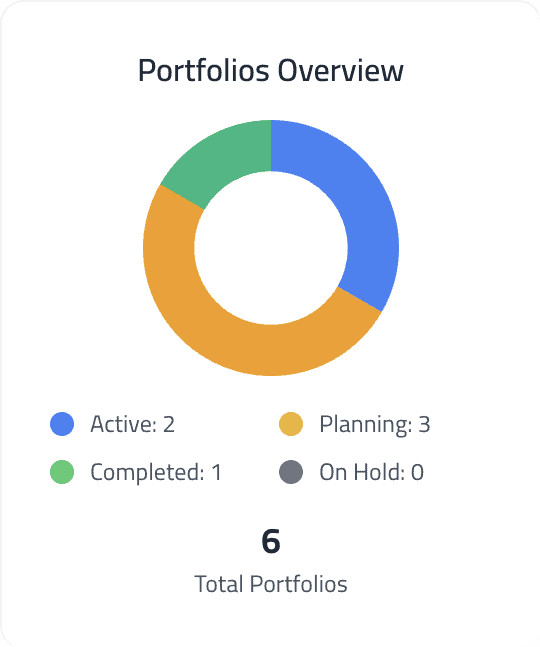The width and height of the screenshot is (540, 647).
Task: Click the Portfolios Overview title
Action: (270, 71)
